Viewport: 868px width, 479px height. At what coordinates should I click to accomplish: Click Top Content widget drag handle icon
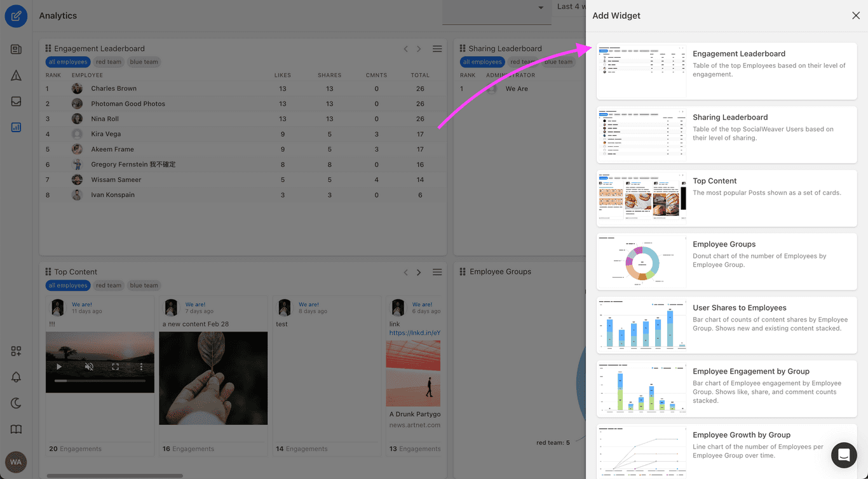point(48,272)
